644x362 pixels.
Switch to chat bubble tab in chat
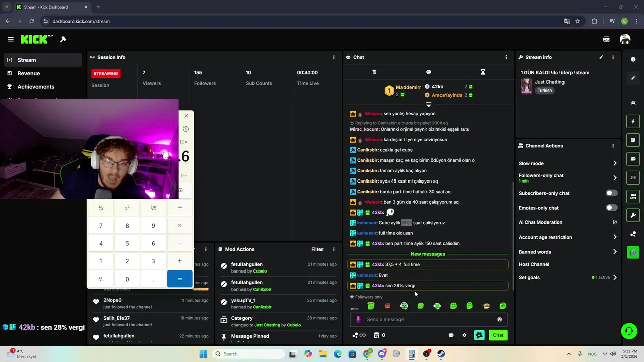point(429,72)
